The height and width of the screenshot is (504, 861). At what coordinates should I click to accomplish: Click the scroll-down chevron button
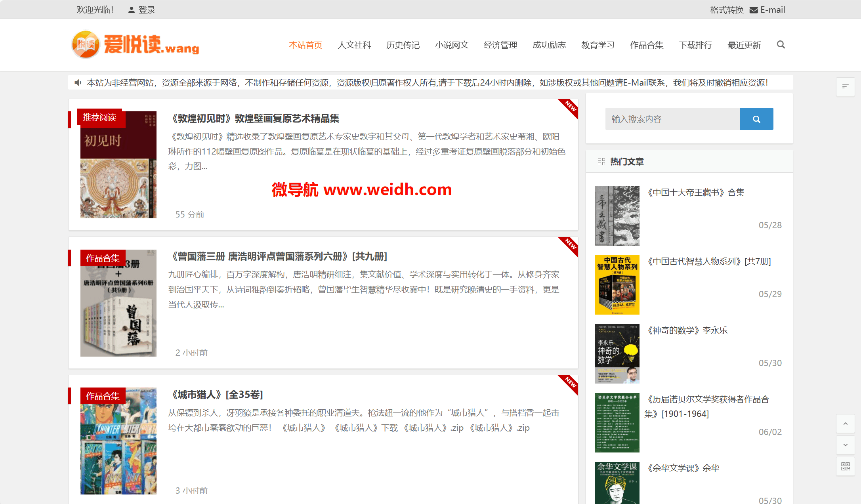coord(845,445)
